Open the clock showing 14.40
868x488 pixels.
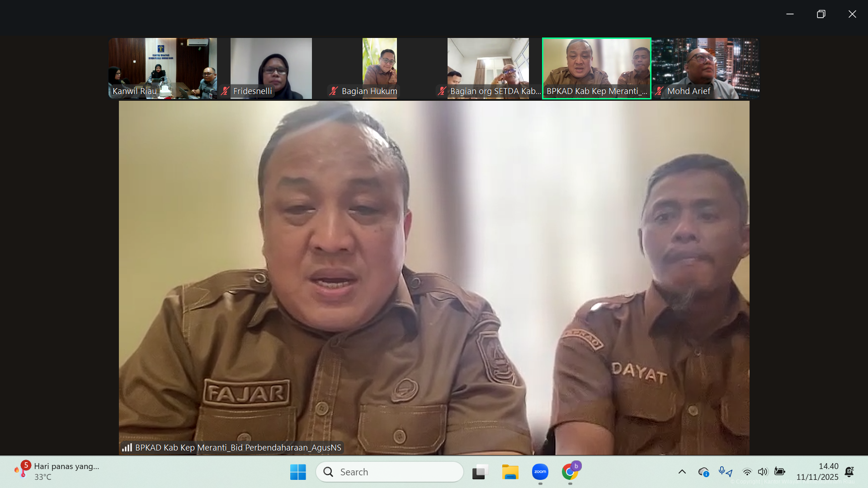coord(817,471)
